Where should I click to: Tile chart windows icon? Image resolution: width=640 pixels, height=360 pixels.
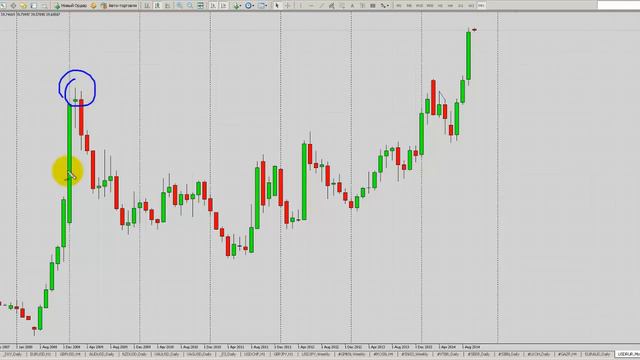pyautogui.click(x=200, y=6)
